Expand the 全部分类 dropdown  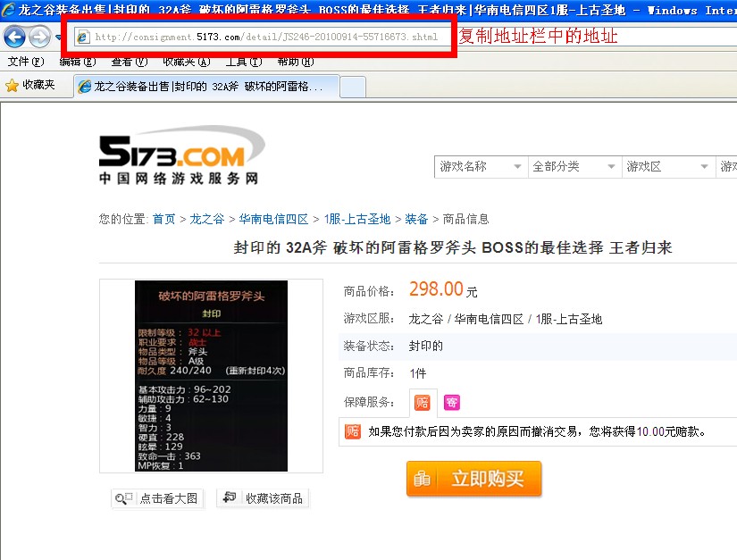[x=574, y=166]
